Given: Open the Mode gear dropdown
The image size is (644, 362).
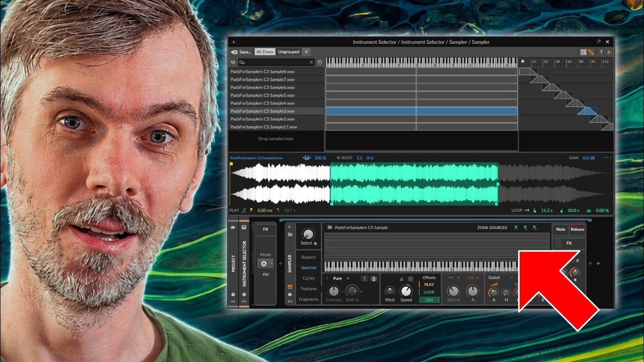Looking at the screenshot, I should (265, 263).
